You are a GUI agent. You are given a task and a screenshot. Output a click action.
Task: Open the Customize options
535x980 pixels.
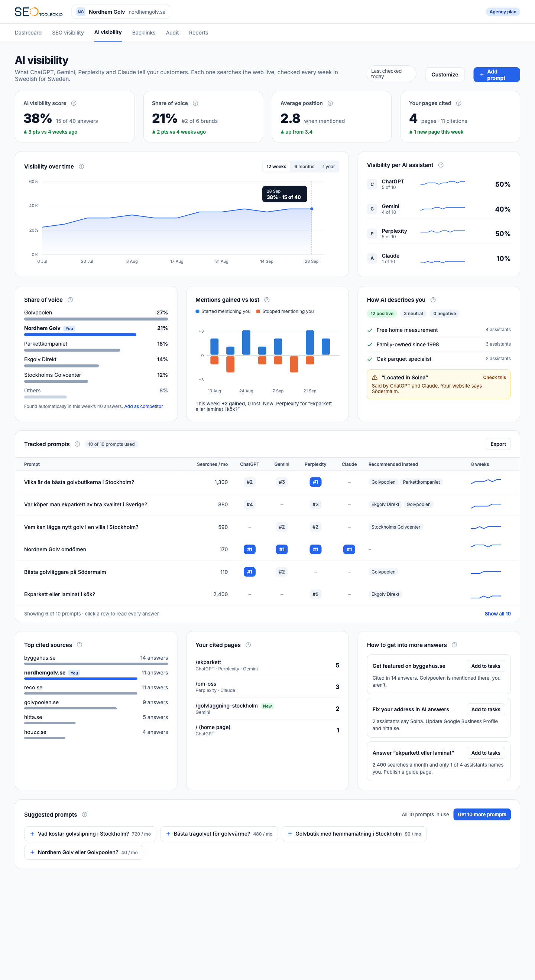point(444,75)
